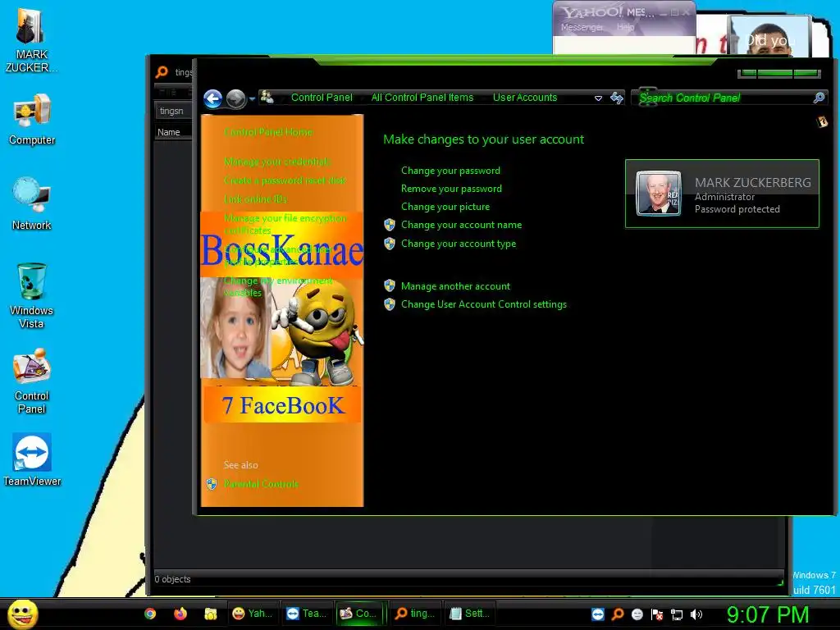This screenshot has height=630, width=840.
Task: Open the TeamViewer desktop icon
Action: [32, 459]
